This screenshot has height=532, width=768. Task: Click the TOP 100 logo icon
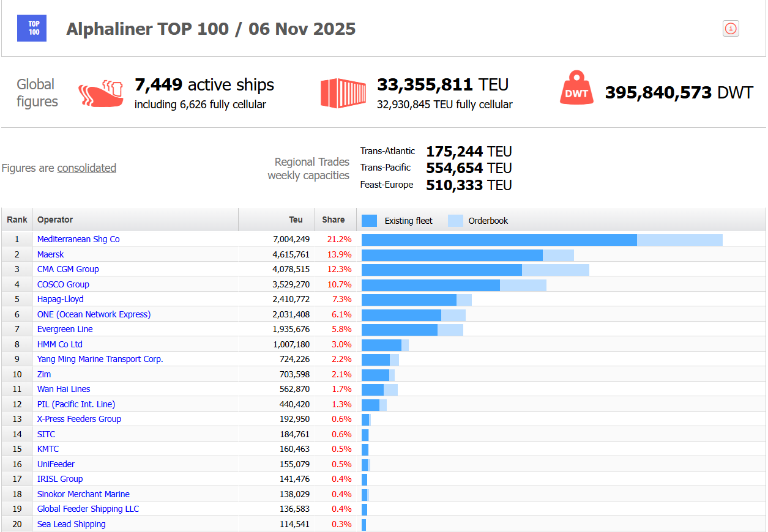click(31, 28)
